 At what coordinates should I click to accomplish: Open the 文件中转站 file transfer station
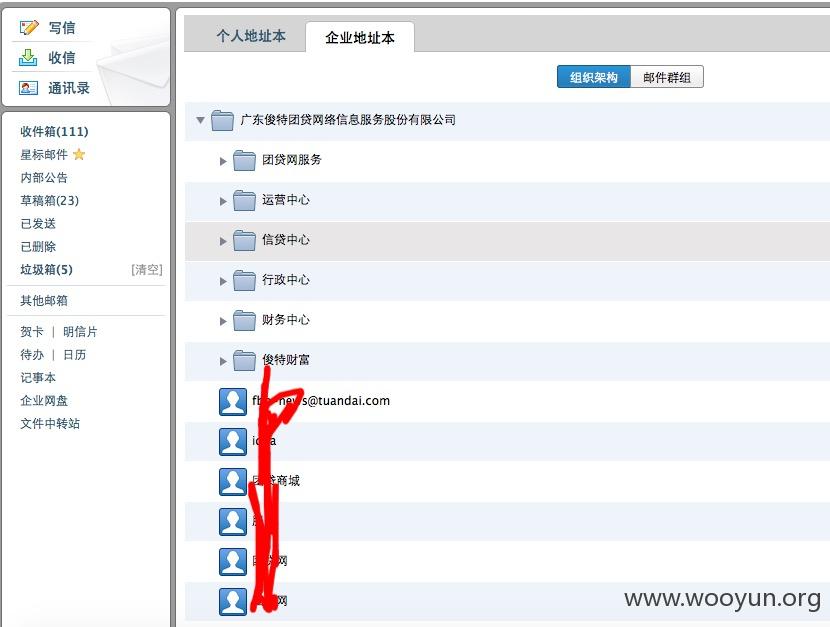50,423
